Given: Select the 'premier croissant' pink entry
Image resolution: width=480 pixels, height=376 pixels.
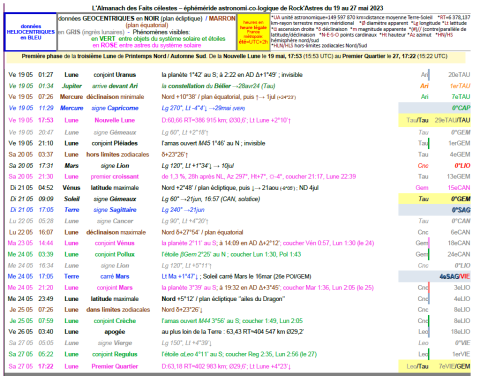Looking at the screenshot, I should 114,177.
